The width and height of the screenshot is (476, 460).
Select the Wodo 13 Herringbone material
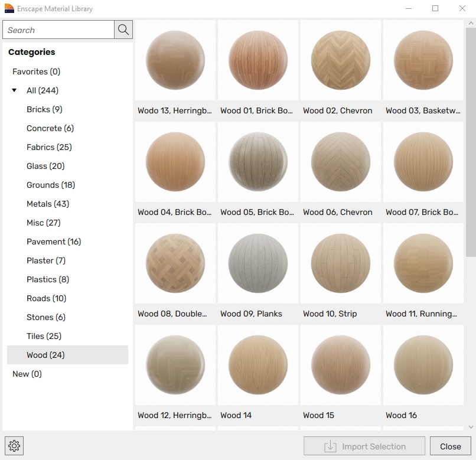175,60
